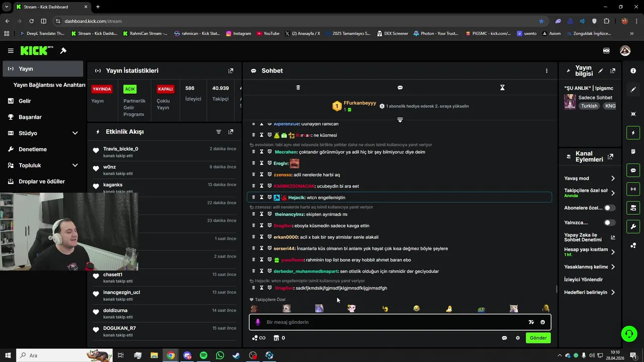Edit stream info with the pencil in Yayın bilgisi
644x362 pixels.
(x=601, y=71)
